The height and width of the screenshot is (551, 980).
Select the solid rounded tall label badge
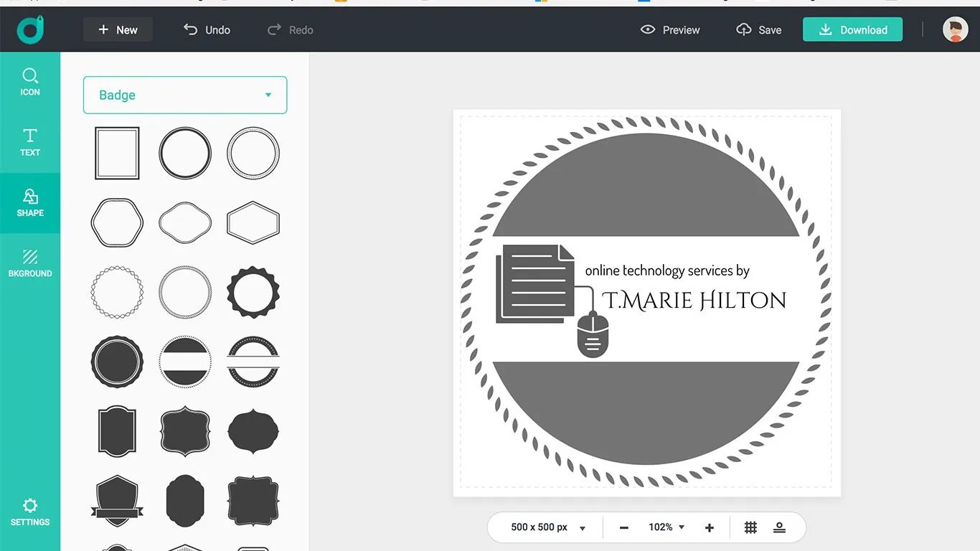[x=185, y=500]
